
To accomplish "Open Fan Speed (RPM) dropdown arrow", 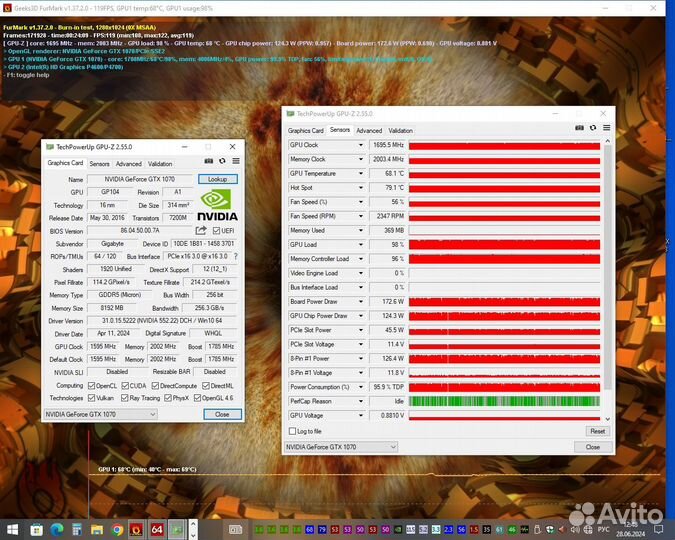I will click(361, 216).
